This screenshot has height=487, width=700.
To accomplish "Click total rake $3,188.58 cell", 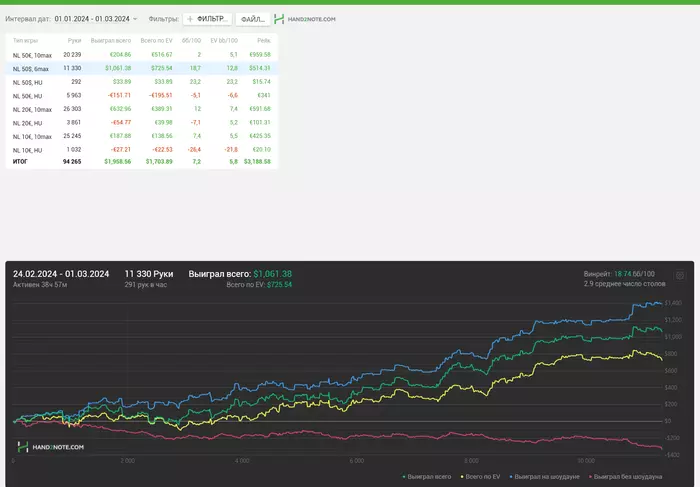I will tap(257, 162).
